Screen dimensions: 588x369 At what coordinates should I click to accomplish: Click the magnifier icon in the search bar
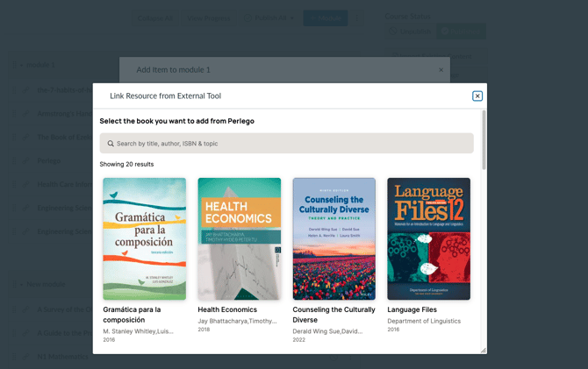pyautogui.click(x=111, y=144)
